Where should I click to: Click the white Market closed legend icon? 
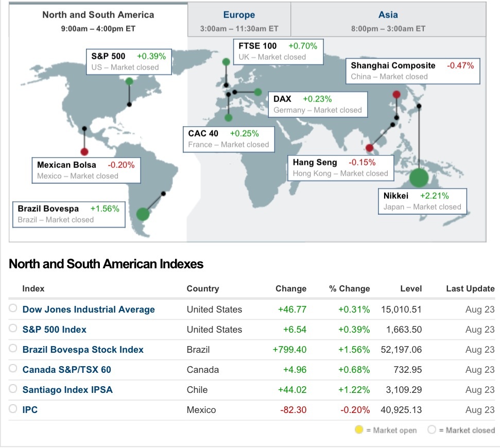[432, 429]
